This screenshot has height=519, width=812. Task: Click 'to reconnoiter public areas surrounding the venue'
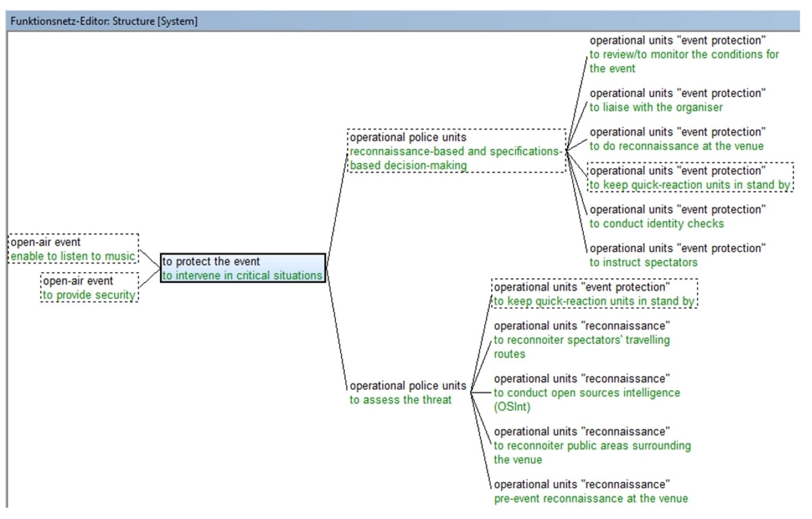[x=592, y=446]
